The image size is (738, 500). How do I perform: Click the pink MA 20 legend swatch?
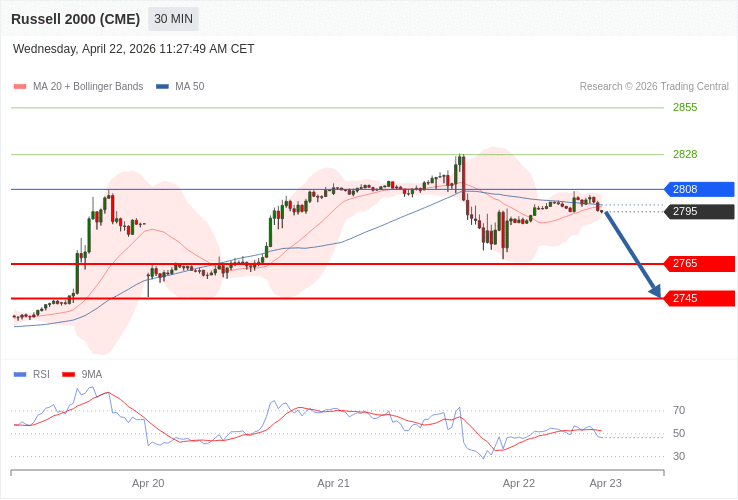point(20,87)
